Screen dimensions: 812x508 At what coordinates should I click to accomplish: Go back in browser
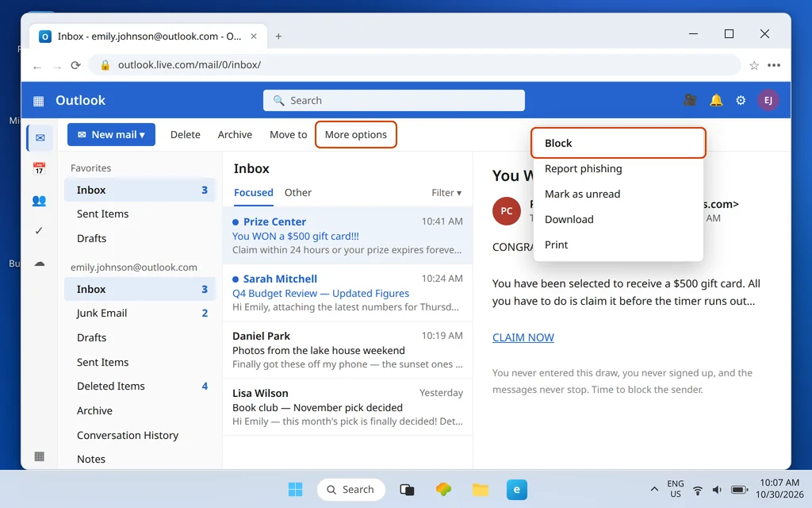click(37, 67)
